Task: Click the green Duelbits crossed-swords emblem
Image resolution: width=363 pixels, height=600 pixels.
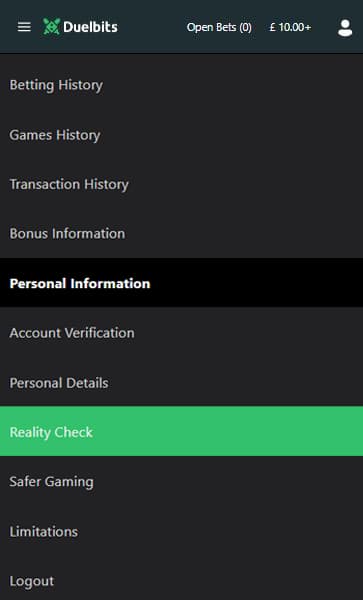Action: coord(52,27)
